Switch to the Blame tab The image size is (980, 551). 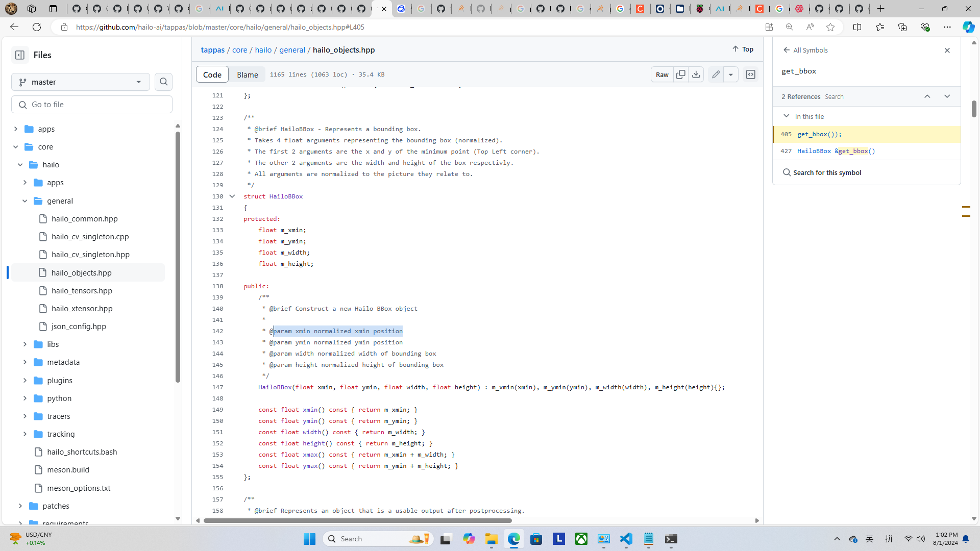coord(247,74)
